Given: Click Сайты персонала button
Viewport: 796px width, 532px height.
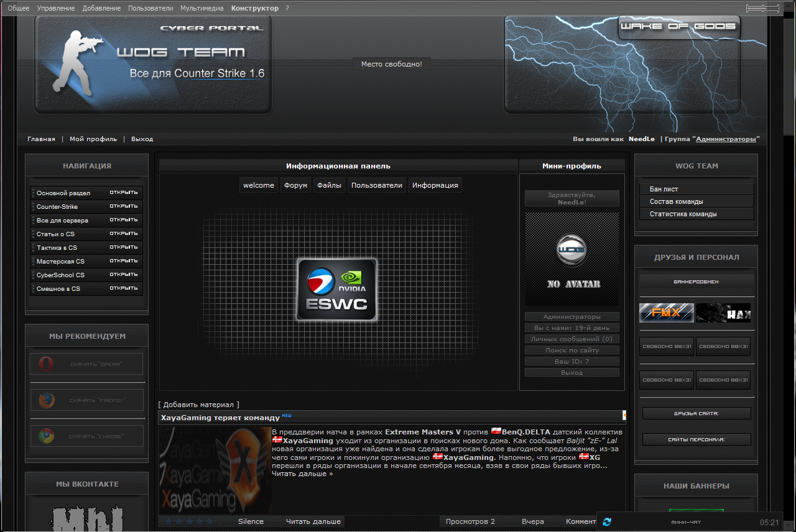Looking at the screenshot, I should [696, 439].
